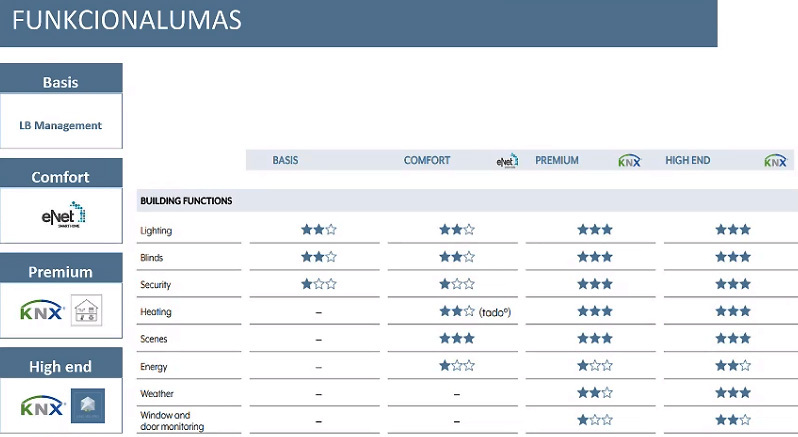Image resolution: width=798 pixels, height=437 pixels.
Task: Click the Lighting row label
Action: pos(156,230)
